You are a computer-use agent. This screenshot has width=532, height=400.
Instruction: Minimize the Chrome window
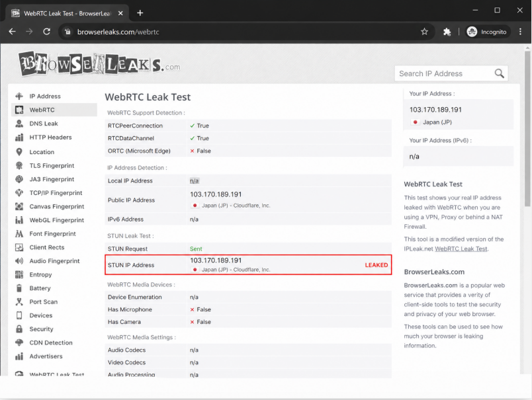(475, 10)
